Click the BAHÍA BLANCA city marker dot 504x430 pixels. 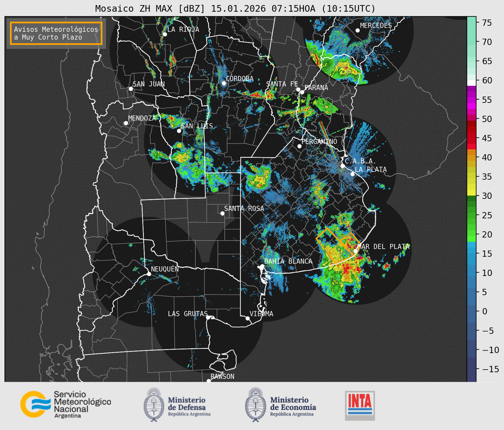click(x=262, y=266)
